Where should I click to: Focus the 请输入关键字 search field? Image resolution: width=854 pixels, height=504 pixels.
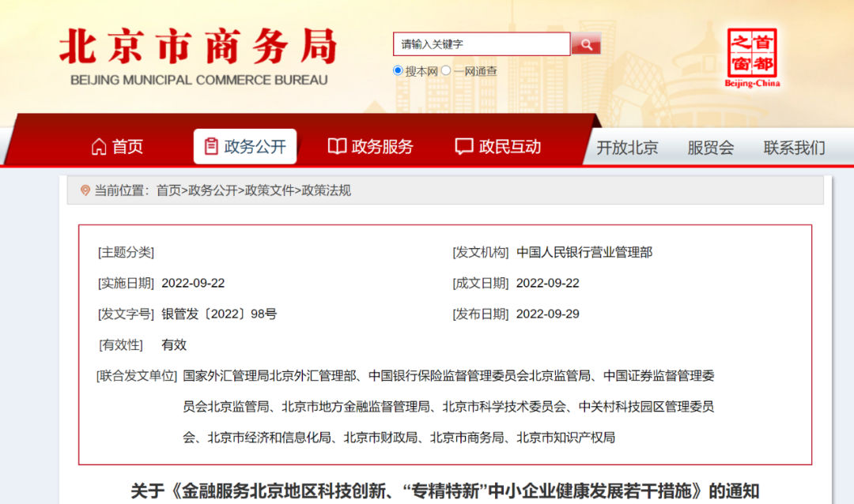[x=482, y=44]
